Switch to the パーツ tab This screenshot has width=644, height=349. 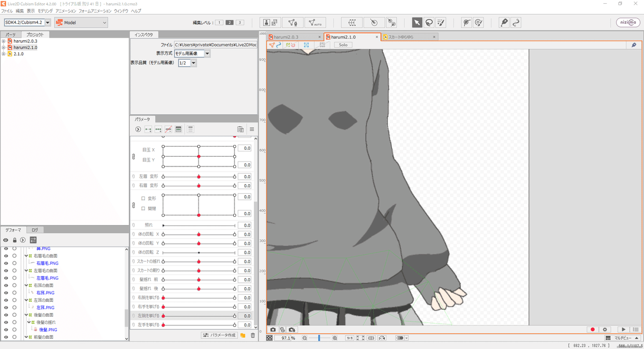click(11, 35)
